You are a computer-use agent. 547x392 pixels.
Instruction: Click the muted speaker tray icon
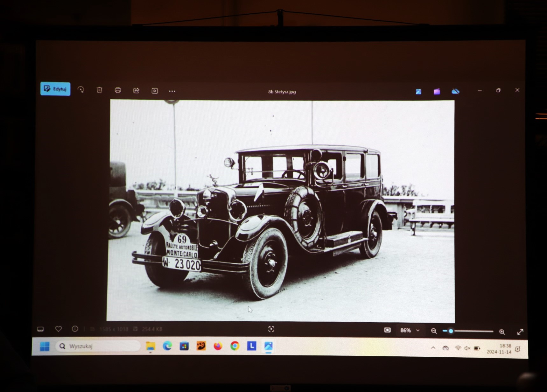pos(467,348)
